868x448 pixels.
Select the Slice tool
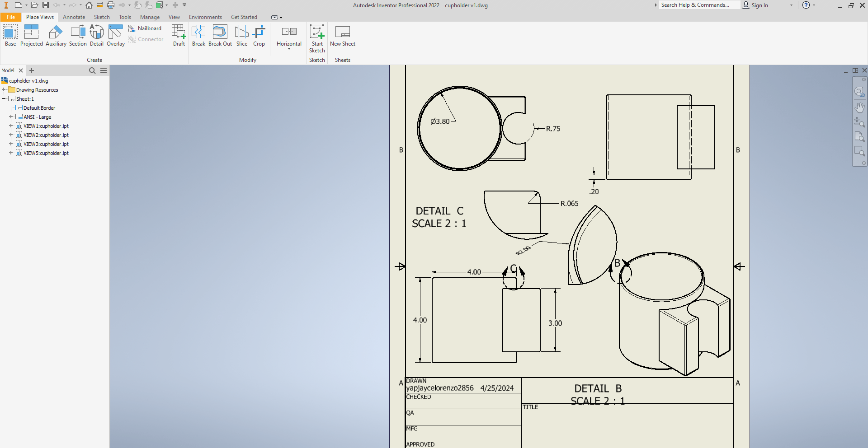tap(242, 36)
